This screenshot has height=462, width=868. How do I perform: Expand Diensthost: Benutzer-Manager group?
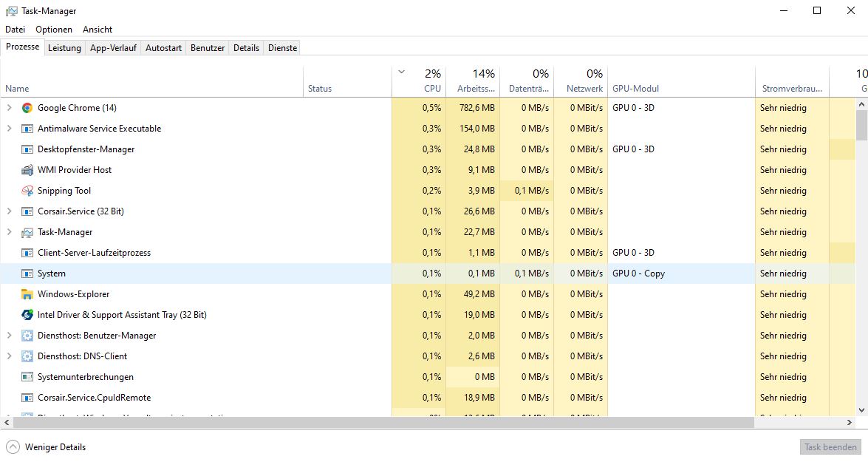9,335
